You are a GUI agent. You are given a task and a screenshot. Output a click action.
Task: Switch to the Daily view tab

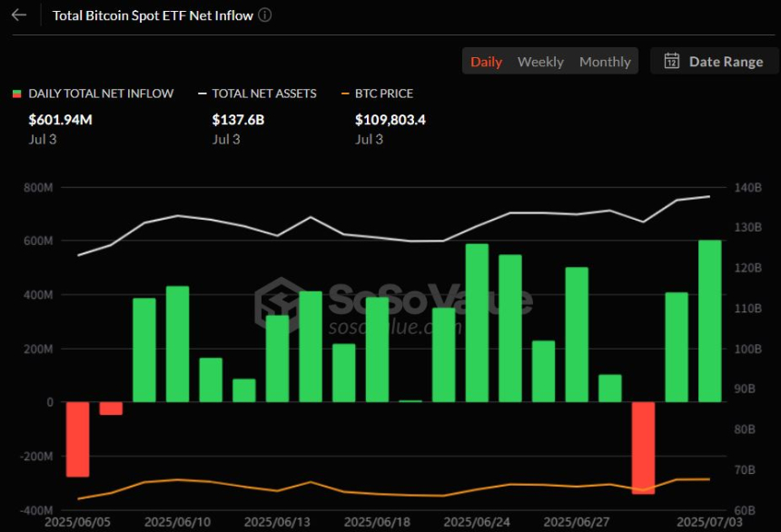click(486, 62)
